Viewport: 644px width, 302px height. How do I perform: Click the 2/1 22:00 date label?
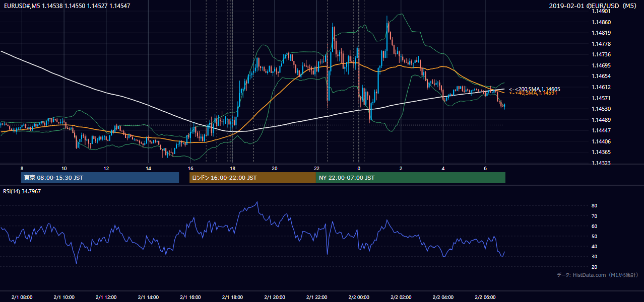coord(317,297)
